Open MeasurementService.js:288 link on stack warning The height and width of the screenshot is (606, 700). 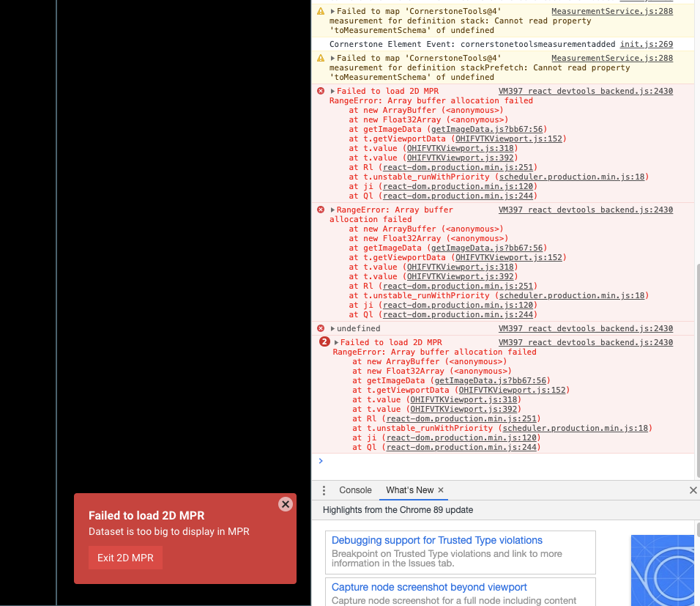tap(612, 11)
